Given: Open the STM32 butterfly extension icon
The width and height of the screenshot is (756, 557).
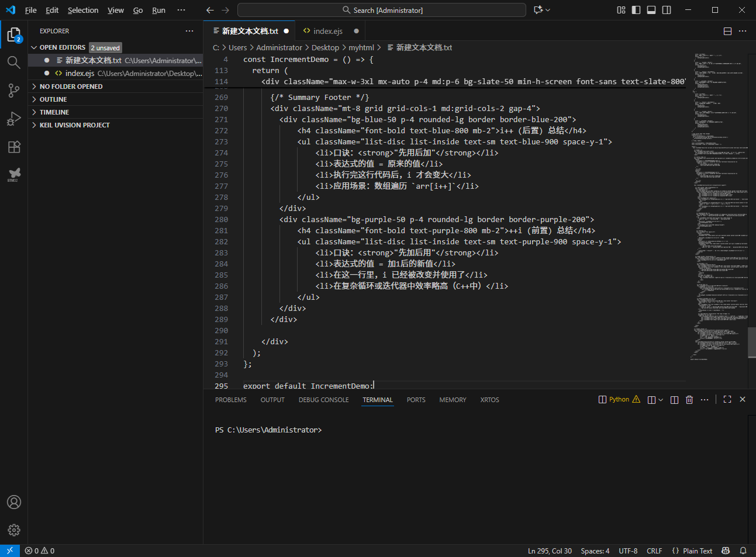Looking at the screenshot, I should point(14,174).
